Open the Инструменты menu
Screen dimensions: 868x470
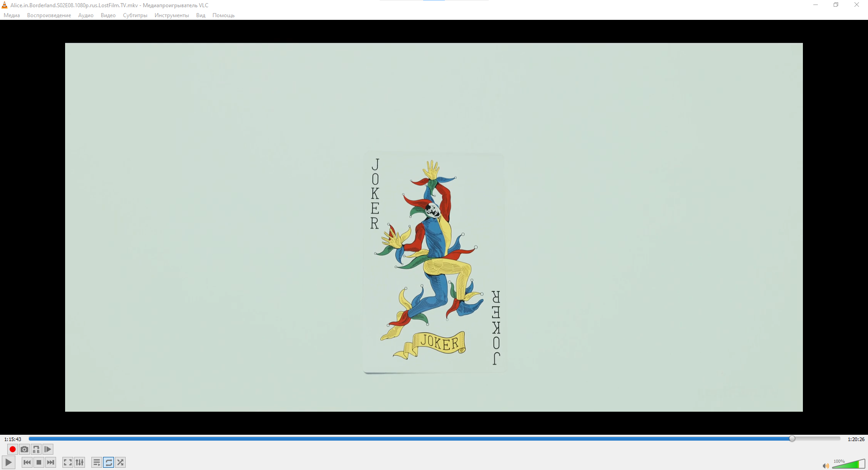pos(172,15)
